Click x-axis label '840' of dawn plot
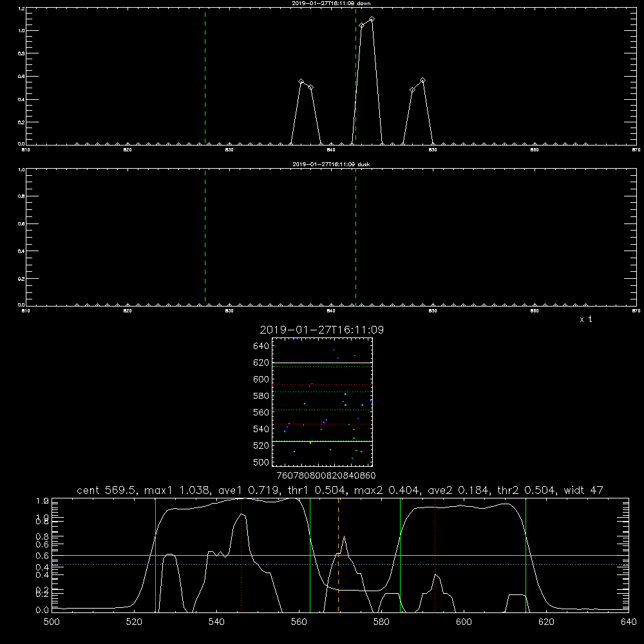 pyautogui.click(x=331, y=150)
